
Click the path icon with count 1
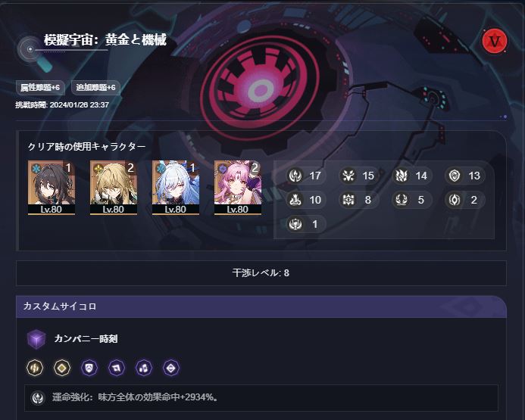coord(295,224)
